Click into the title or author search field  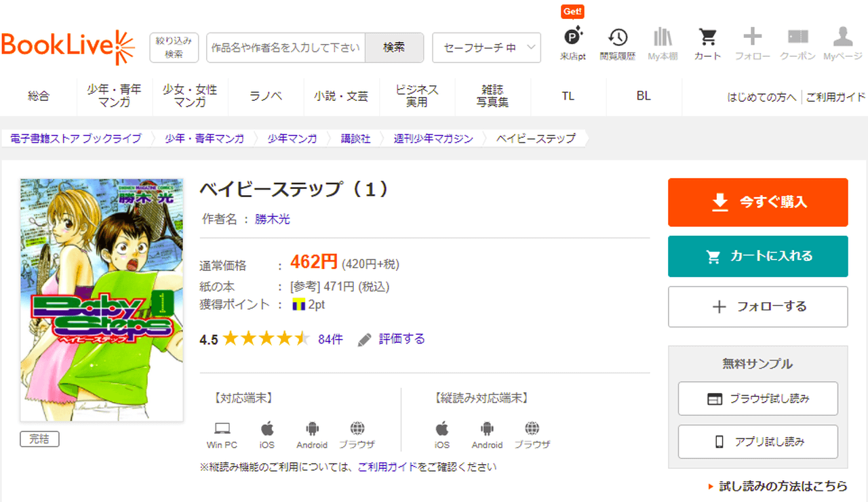[285, 48]
